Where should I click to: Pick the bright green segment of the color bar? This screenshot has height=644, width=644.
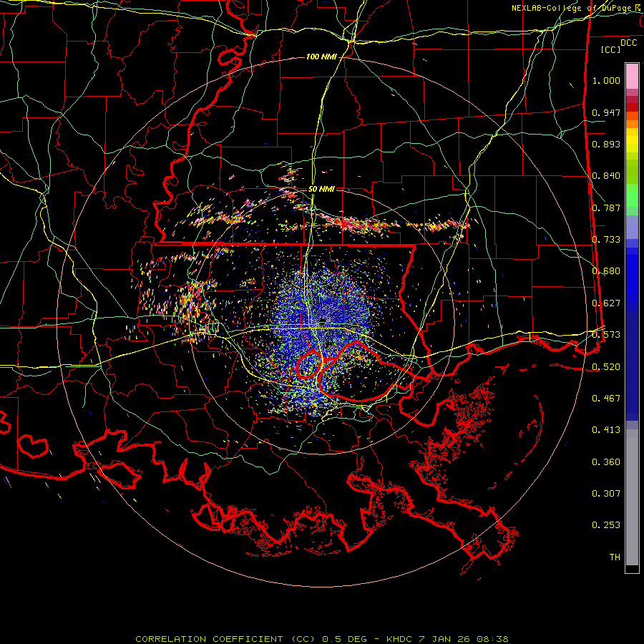click(632, 195)
